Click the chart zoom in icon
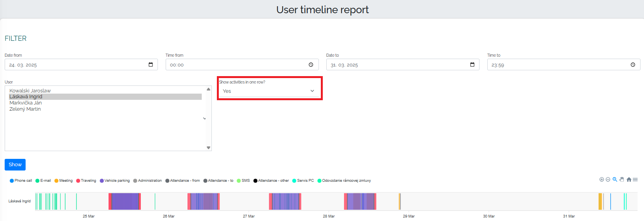The width and height of the screenshot is (644, 221). pos(602,179)
